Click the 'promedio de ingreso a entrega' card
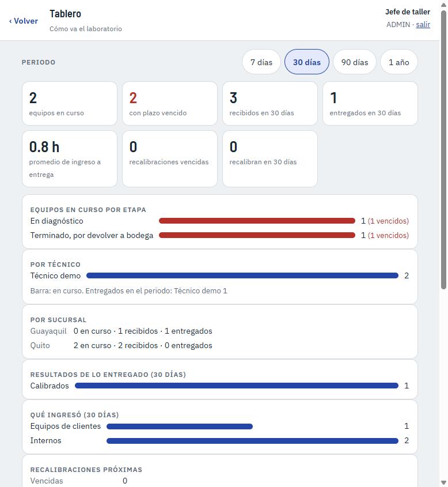Screen dimensions: 448x487 pyautogui.click(x=70, y=158)
